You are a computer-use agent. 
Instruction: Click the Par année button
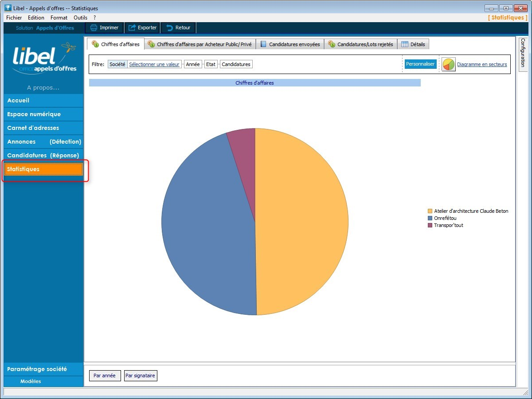(x=105, y=376)
